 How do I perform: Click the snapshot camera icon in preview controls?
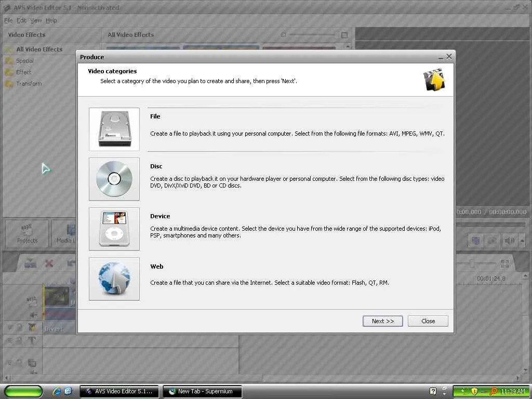[x=492, y=241]
